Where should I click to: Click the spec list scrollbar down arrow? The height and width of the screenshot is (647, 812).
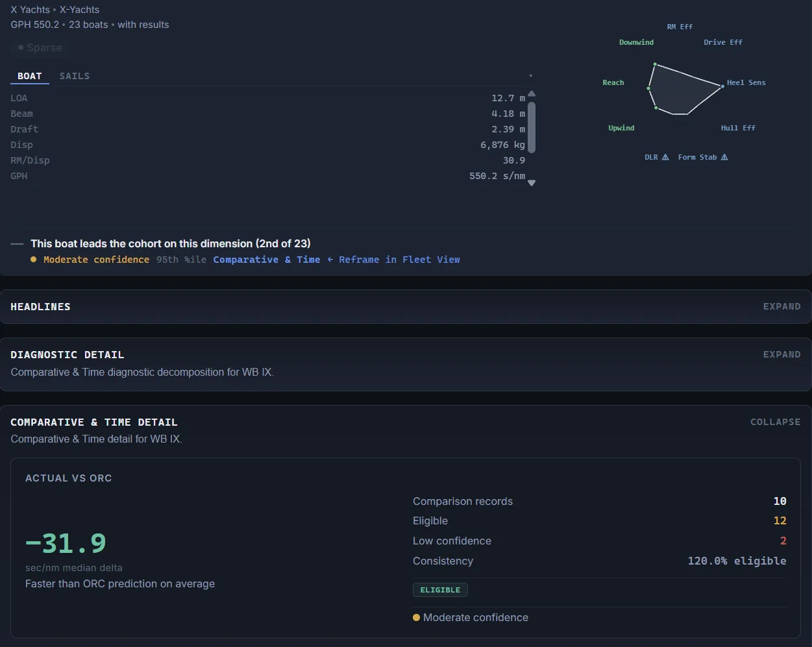[x=532, y=183]
